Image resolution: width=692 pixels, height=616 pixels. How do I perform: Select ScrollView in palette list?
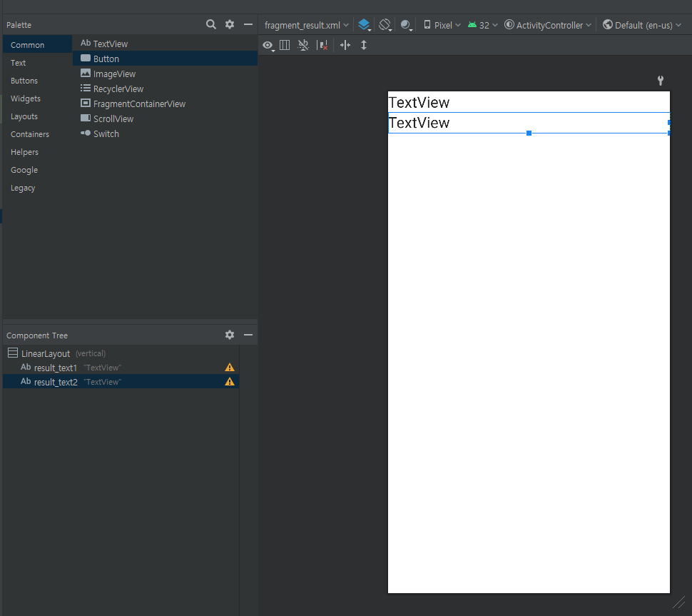[x=165, y=118]
